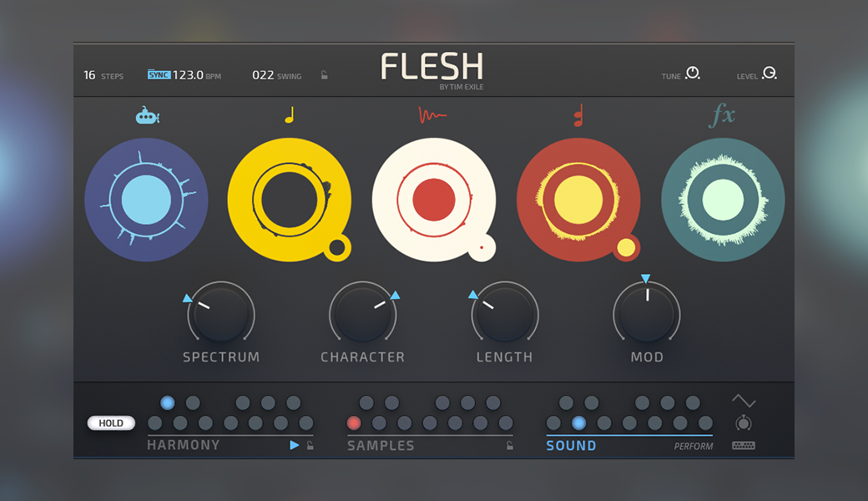Select the lit blue dot in SOUND
Image resolution: width=868 pixels, height=501 pixels.
578,423
